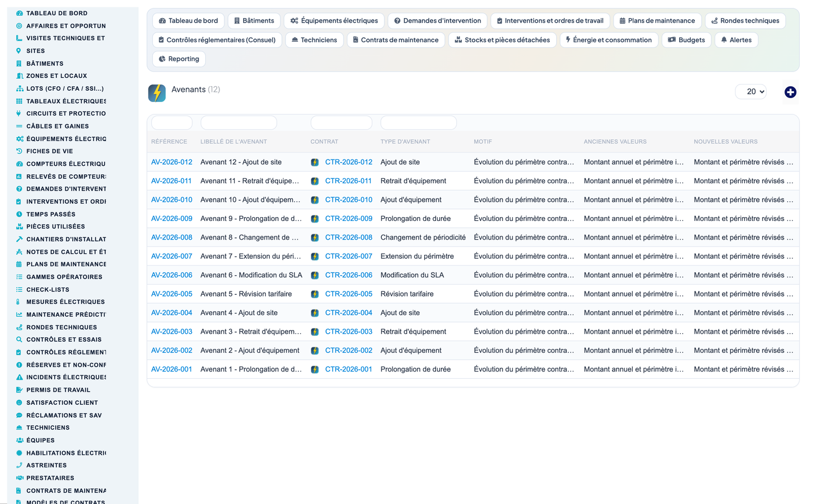The image size is (815, 504).
Task: Open Techniciens in the sidebar
Action: [48, 428]
